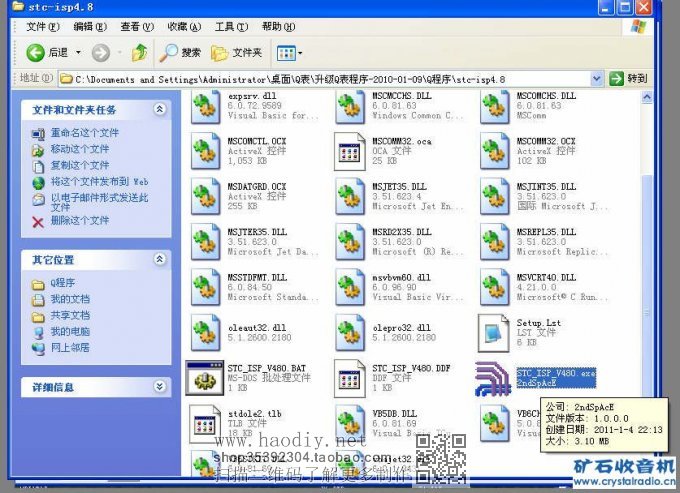The height and width of the screenshot is (493, 680).
Task: Click the delete this file link
Action: [x=79, y=220]
